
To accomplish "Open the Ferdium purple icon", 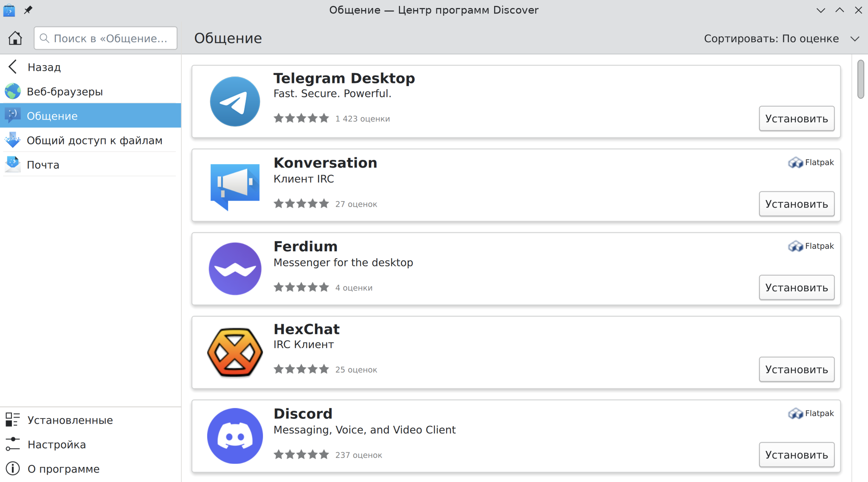I will point(235,269).
